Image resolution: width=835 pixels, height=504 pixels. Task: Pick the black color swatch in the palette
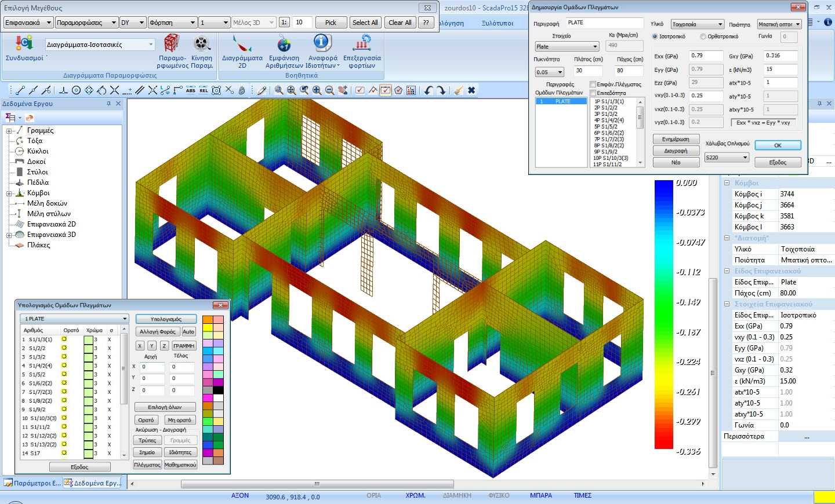[218, 390]
